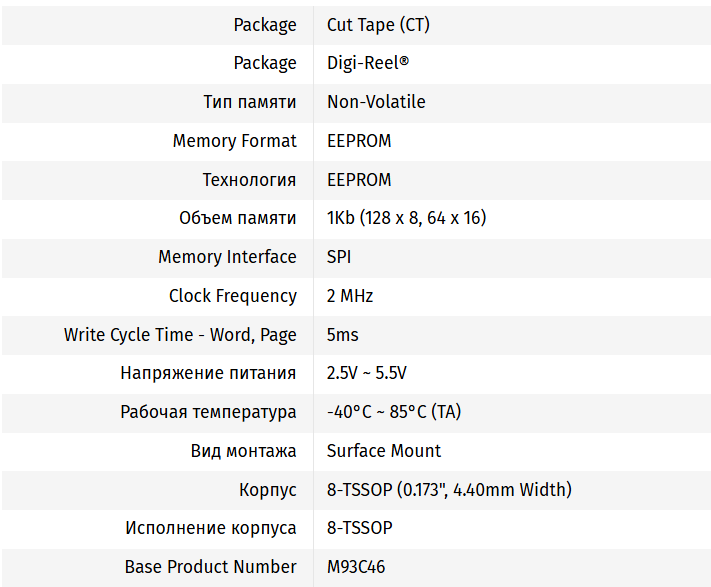This screenshot has height=587, width=711.
Task: Click the -40°C ~ 85°C (TA) temperature value
Action: [393, 412]
